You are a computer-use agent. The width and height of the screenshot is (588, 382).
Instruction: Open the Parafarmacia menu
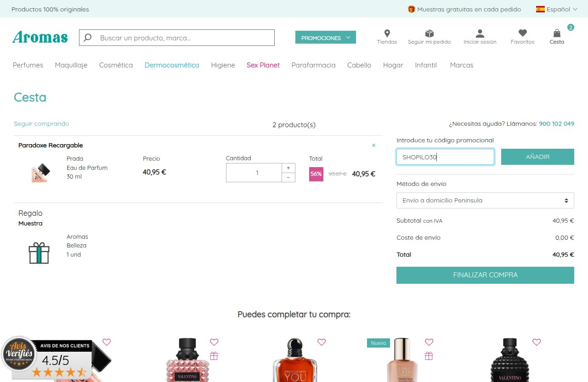pos(313,65)
